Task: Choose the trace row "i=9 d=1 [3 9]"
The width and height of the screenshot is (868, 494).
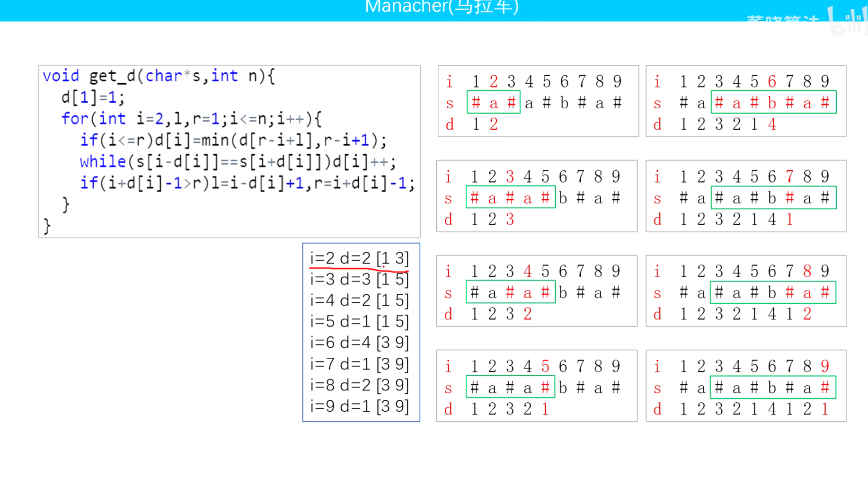Action: tap(359, 406)
